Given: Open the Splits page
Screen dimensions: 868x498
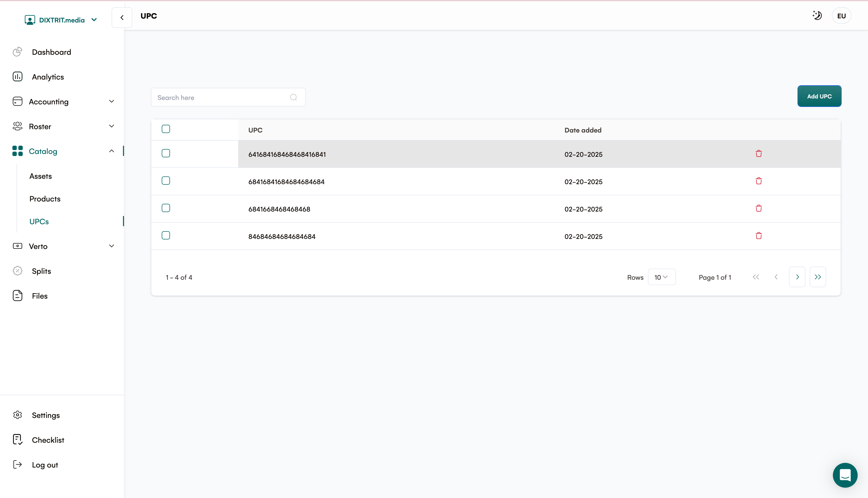Looking at the screenshot, I should (41, 271).
